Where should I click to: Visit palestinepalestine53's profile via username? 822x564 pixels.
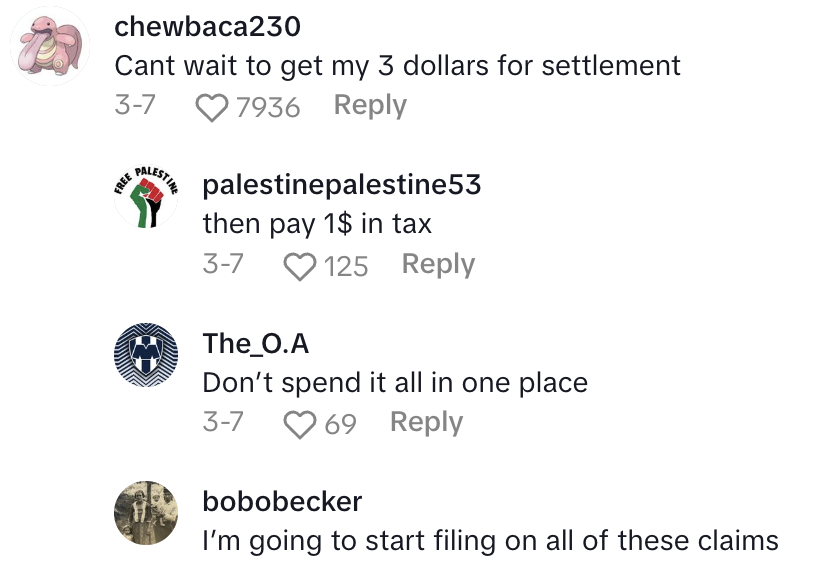coord(341,185)
